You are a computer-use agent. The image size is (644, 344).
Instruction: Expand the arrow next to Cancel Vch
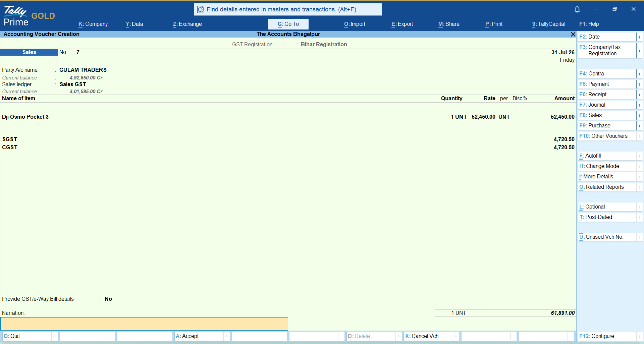(x=456, y=336)
